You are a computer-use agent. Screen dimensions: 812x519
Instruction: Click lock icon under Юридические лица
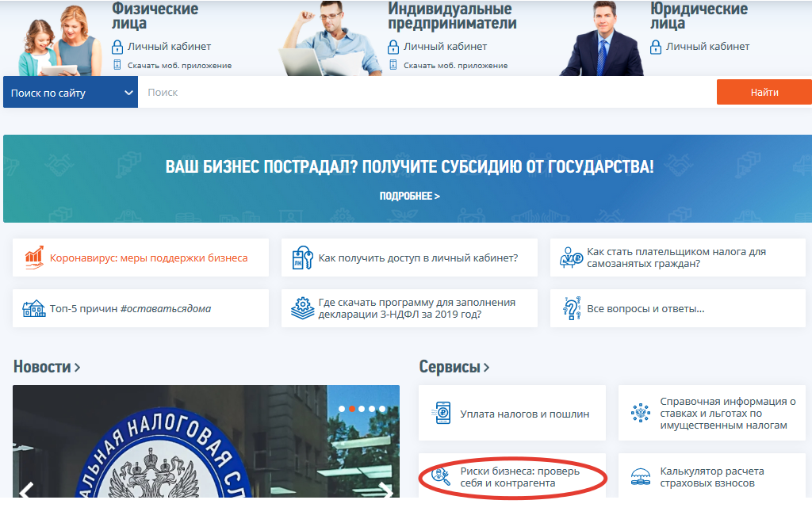click(x=656, y=47)
